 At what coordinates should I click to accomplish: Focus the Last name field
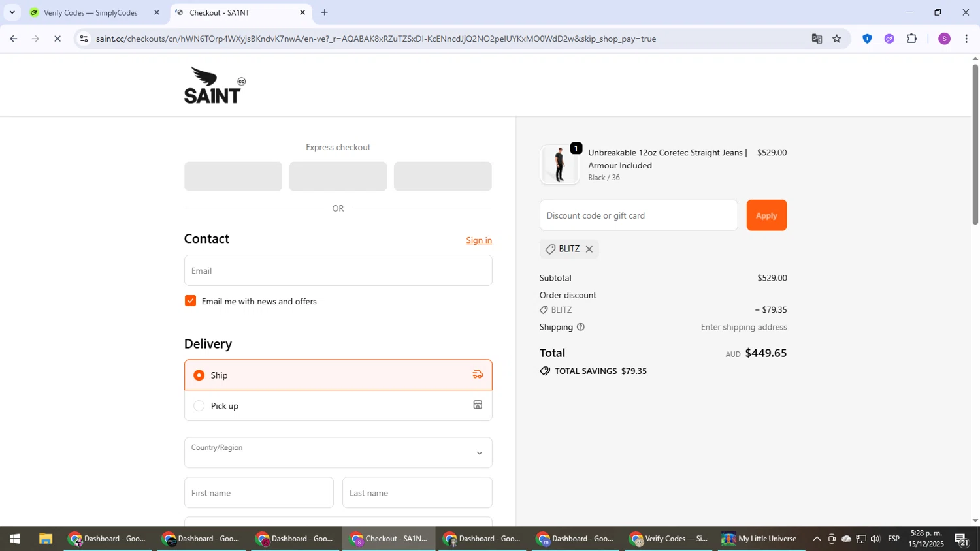click(417, 493)
